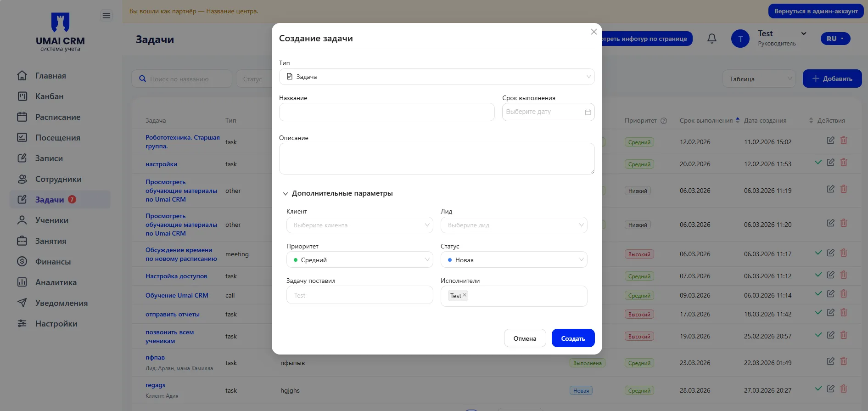868x411 pixels.
Task: Open Занятия in the sidebar
Action: pyautogui.click(x=60, y=241)
